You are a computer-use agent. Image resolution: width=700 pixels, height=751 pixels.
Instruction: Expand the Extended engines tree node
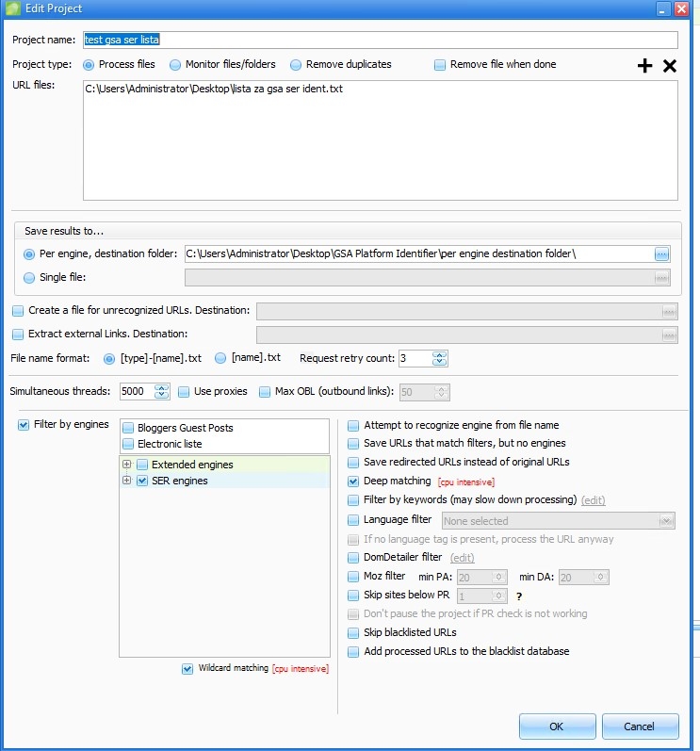tap(127, 465)
